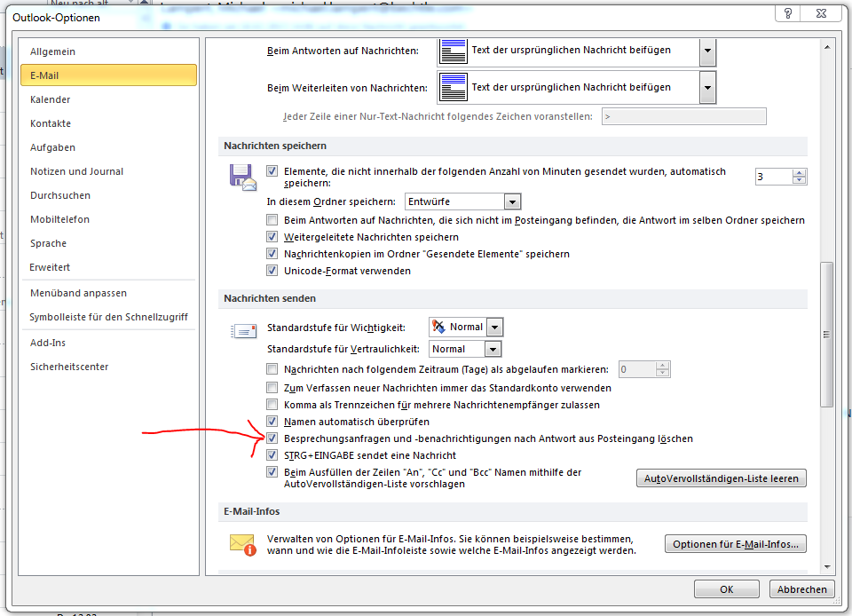Toggle Unicode-Format verwenden checkbox
Image resolution: width=852 pixels, height=616 pixels.
tap(272, 271)
